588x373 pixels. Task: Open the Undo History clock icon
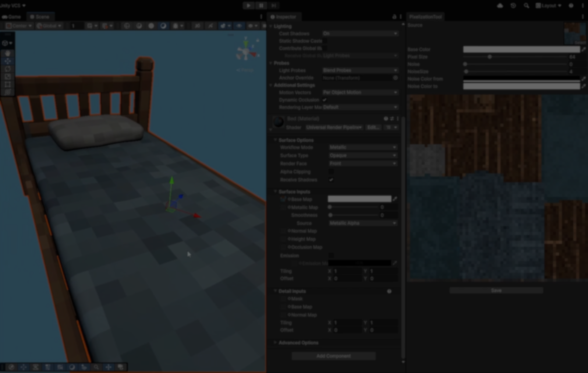coord(513,6)
